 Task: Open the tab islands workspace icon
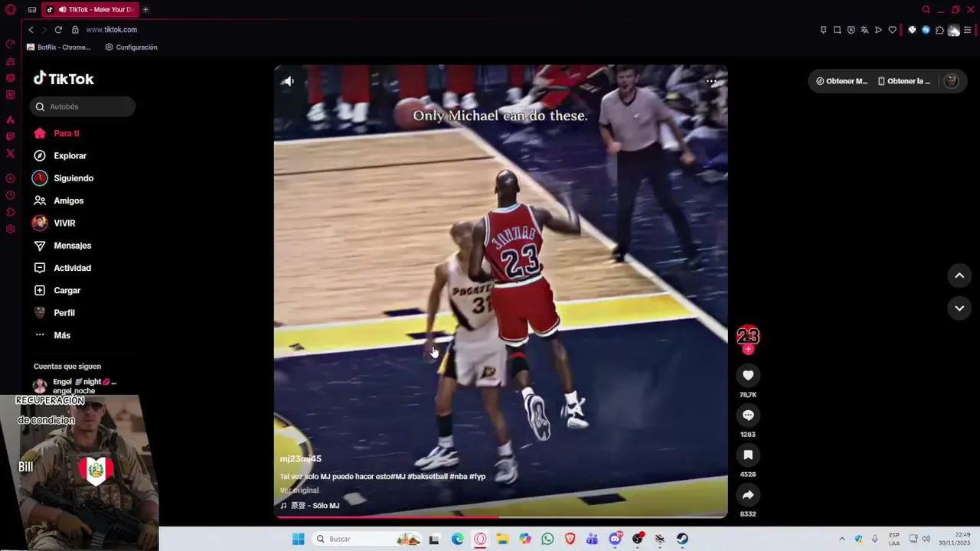(x=32, y=10)
